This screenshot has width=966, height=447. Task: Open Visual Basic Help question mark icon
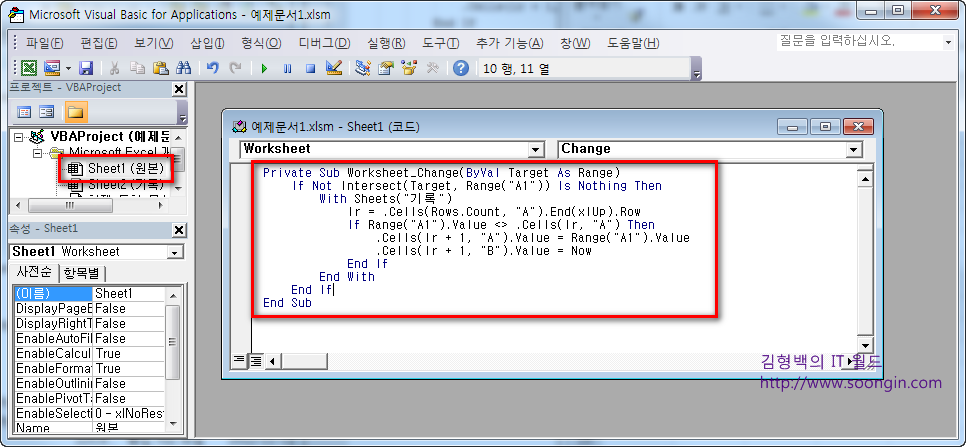click(461, 68)
